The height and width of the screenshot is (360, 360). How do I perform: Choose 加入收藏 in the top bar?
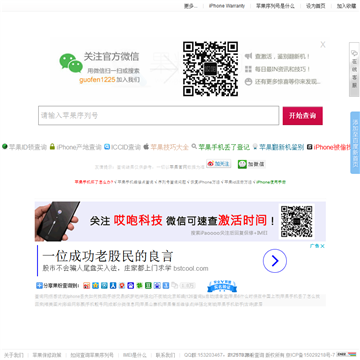(x=346, y=6)
